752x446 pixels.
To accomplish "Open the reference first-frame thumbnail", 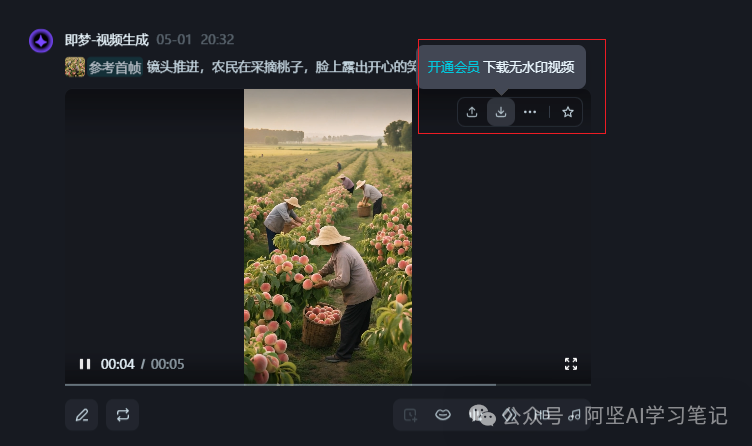I will pos(75,67).
